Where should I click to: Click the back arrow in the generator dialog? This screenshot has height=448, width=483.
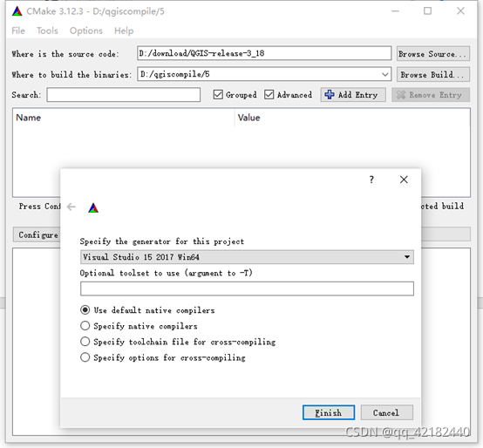71,207
